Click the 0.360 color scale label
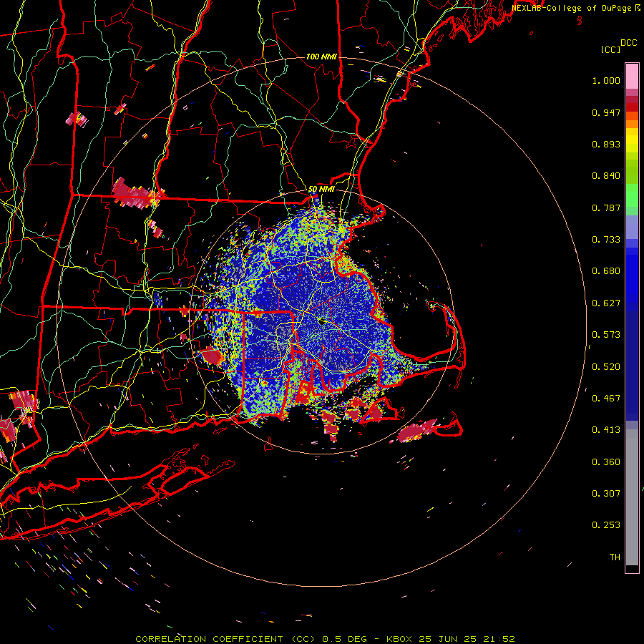This screenshot has height=644, width=644. pyautogui.click(x=606, y=462)
